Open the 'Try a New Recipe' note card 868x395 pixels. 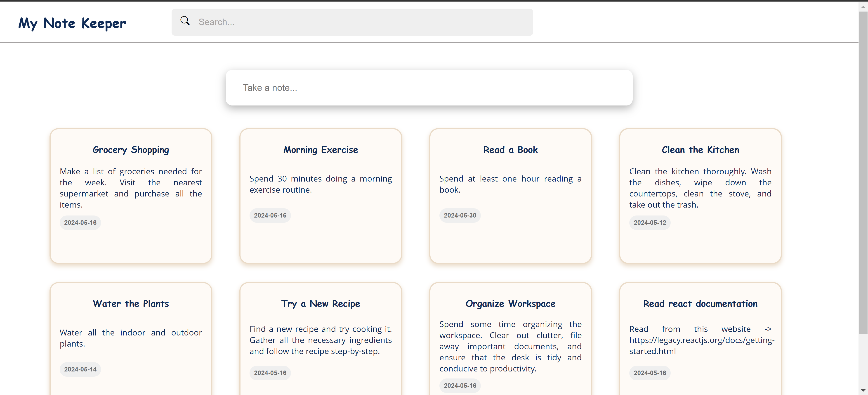coord(321,337)
